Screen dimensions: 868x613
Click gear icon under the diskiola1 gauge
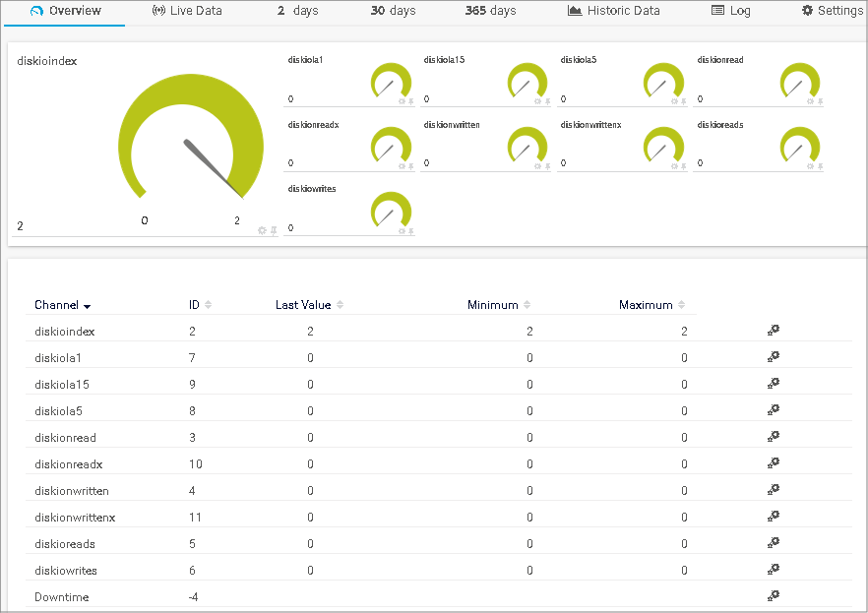point(401,100)
